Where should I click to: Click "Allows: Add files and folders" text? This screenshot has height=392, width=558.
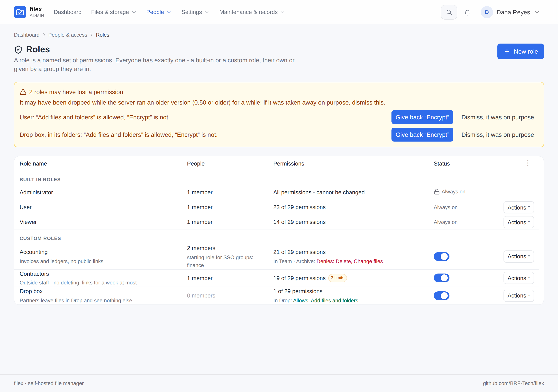pos(325,301)
